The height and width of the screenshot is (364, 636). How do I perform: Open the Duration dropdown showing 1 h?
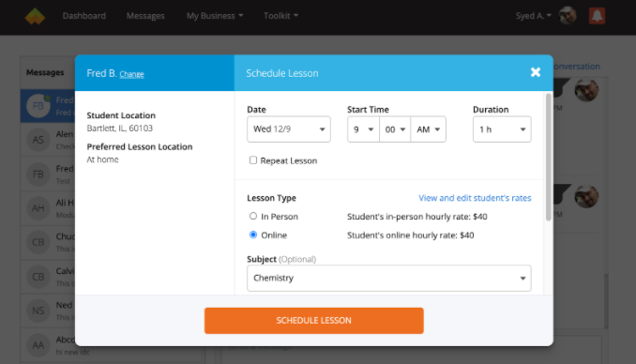point(502,129)
